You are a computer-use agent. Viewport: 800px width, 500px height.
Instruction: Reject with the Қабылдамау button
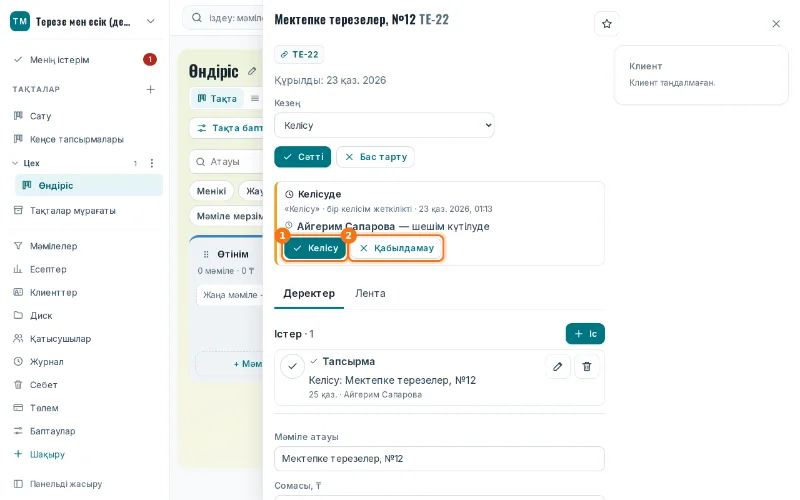pyautogui.click(x=397, y=248)
